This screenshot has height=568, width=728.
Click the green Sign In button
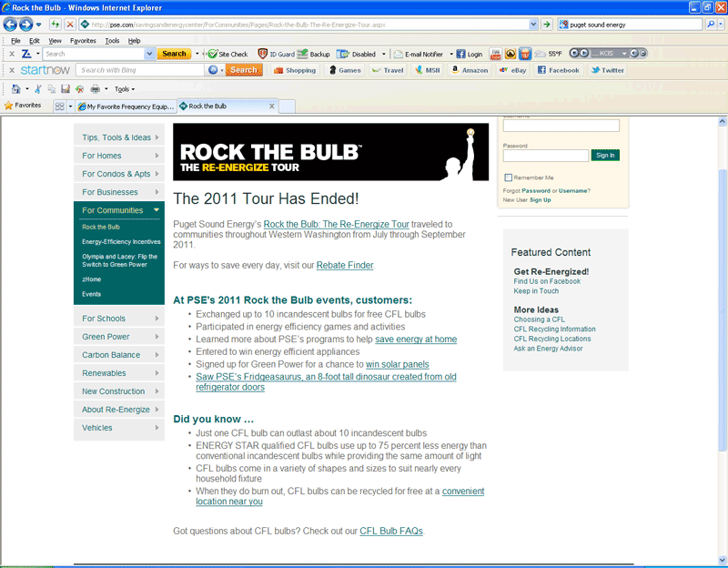tap(605, 156)
